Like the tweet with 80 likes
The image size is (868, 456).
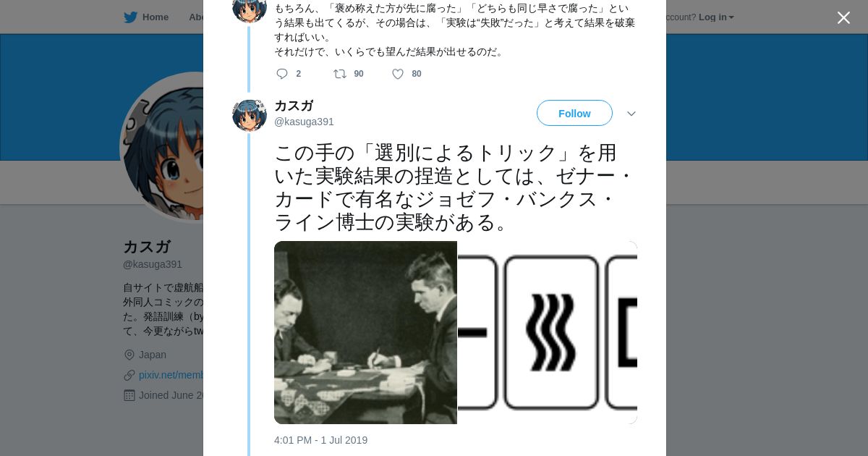[x=398, y=74]
